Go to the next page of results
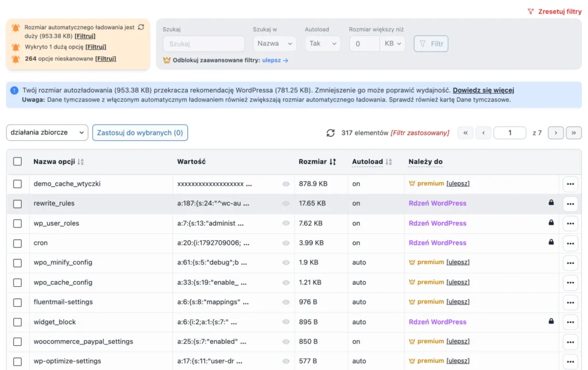Screen dimensions: 588x370 (556, 133)
